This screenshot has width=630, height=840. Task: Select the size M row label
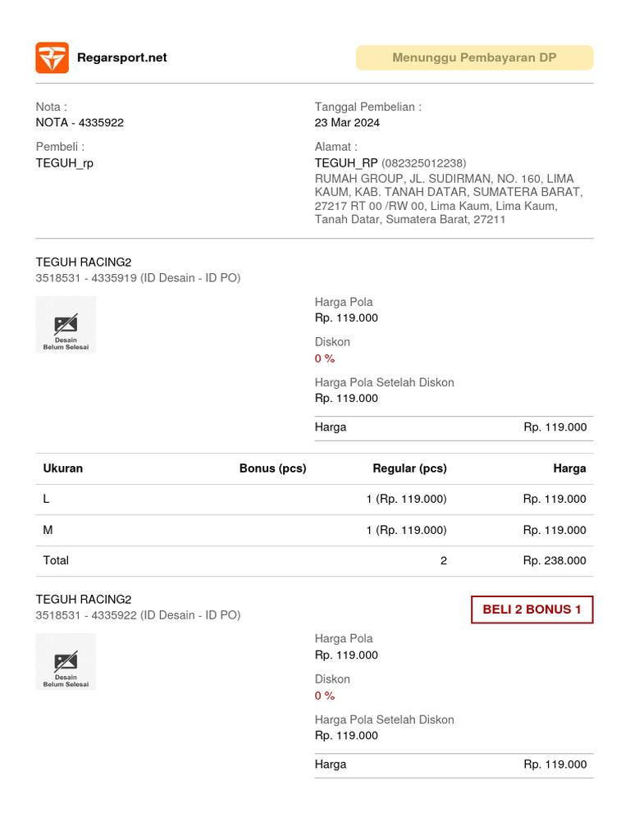[x=48, y=530]
